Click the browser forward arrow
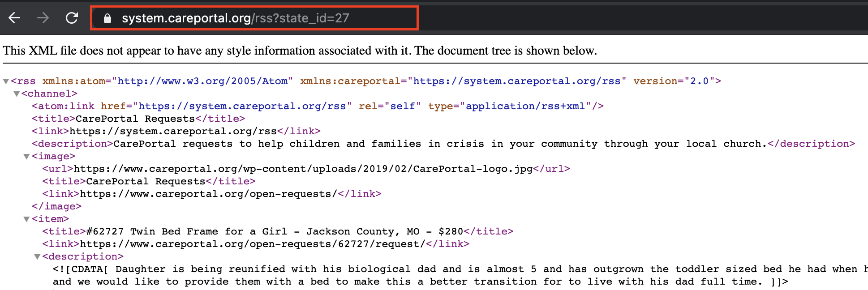Image resolution: width=868 pixels, height=290 pixels. point(43,18)
